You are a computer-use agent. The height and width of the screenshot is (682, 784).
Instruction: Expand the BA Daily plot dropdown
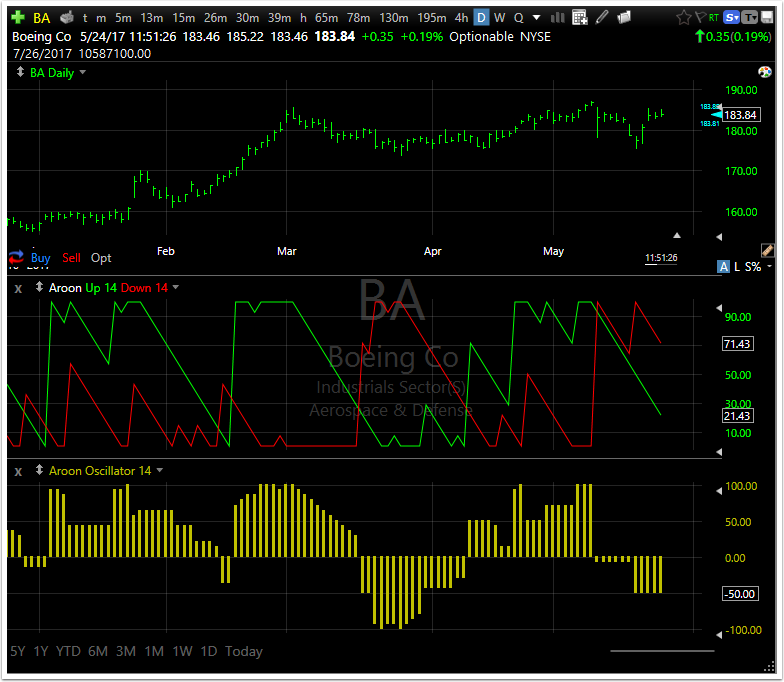point(83,72)
